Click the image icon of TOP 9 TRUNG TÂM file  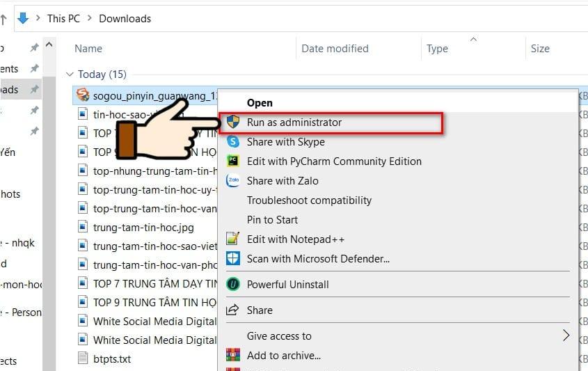pos(83,301)
